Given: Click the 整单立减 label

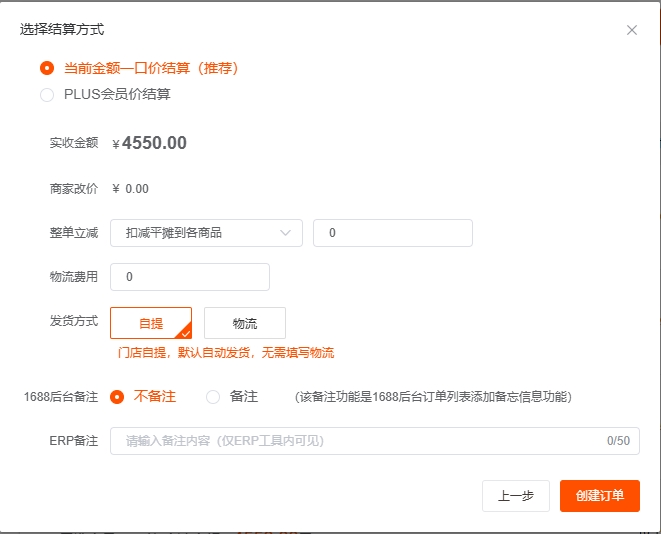Looking at the screenshot, I should 74,233.
